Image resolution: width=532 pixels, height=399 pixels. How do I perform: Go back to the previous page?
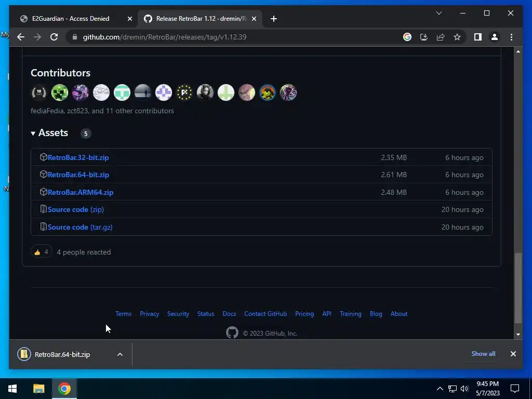[x=21, y=37]
